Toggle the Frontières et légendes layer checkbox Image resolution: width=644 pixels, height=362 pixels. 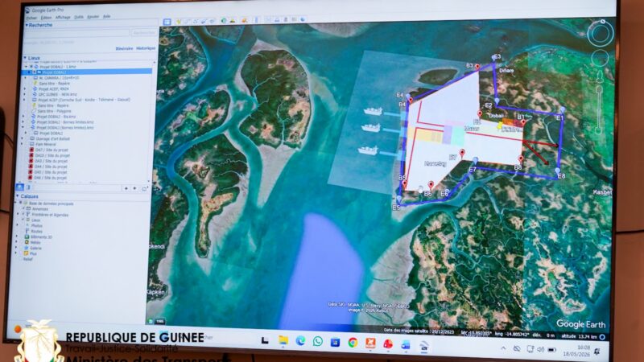pos(23,214)
